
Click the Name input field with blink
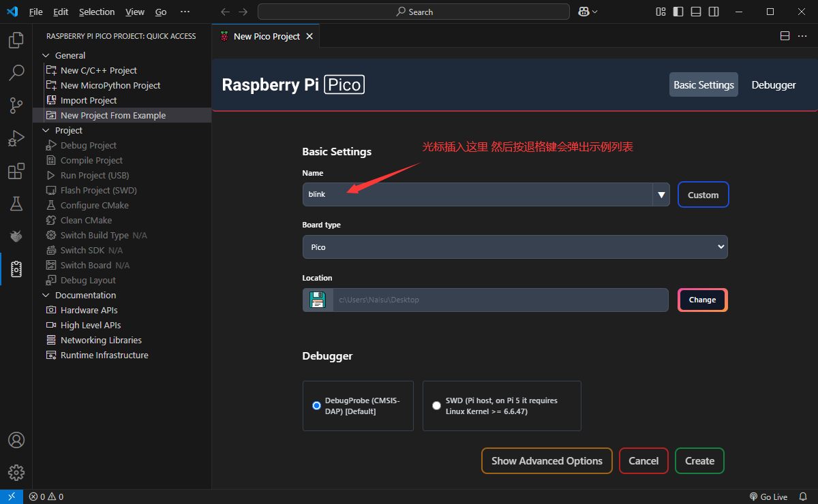click(x=477, y=195)
